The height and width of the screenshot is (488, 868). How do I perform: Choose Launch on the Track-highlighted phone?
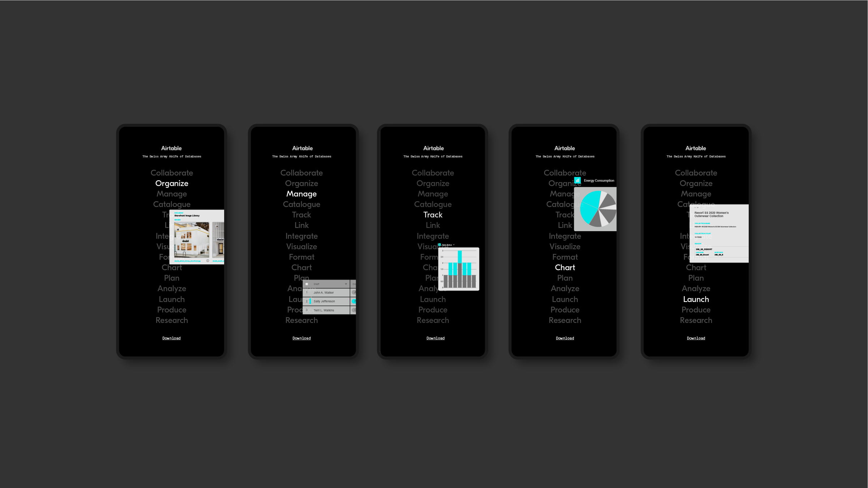click(433, 299)
